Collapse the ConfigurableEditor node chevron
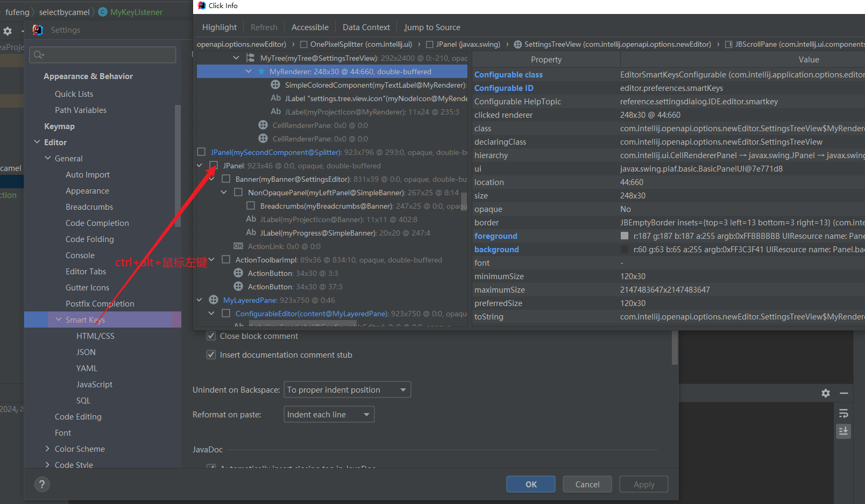The height and width of the screenshot is (504, 865). (211, 314)
